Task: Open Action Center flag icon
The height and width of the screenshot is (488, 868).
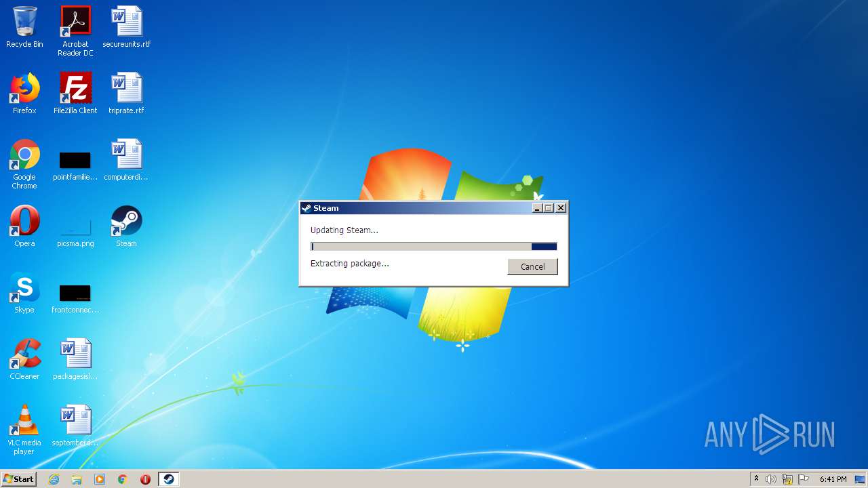Action: pos(804,479)
